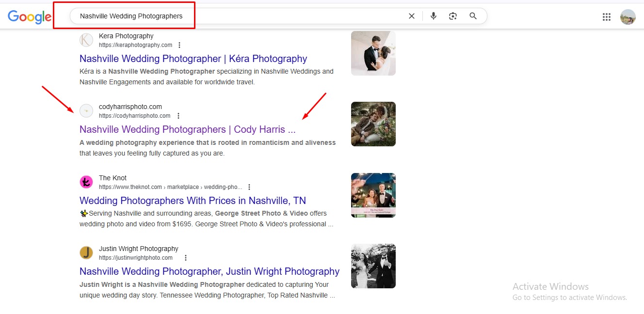The height and width of the screenshot is (314, 644).
Task: Open more options for Justin Wright result
Action: (x=185, y=258)
